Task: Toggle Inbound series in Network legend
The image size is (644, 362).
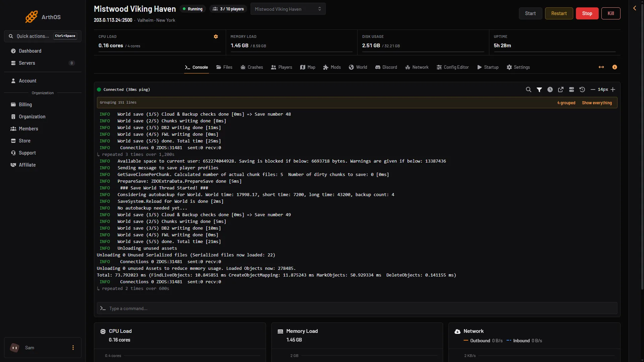Action: tap(524, 341)
